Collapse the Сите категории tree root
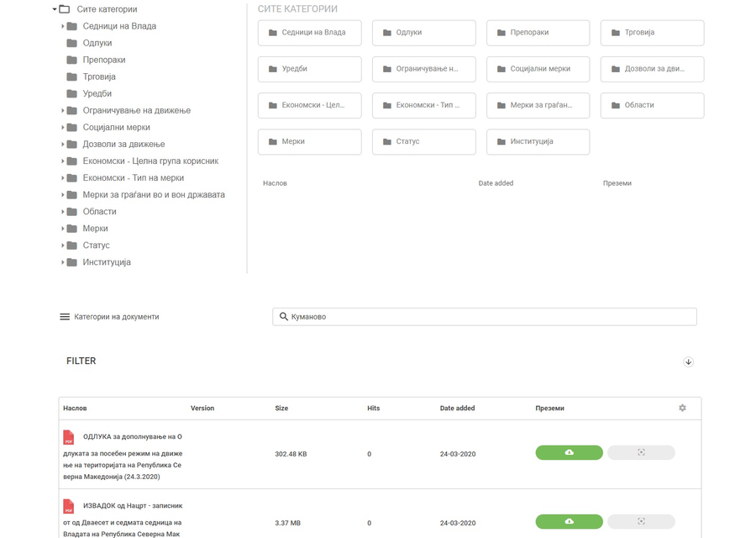Image resolution: width=756 pixels, height=538 pixels. click(x=55, y=9)
